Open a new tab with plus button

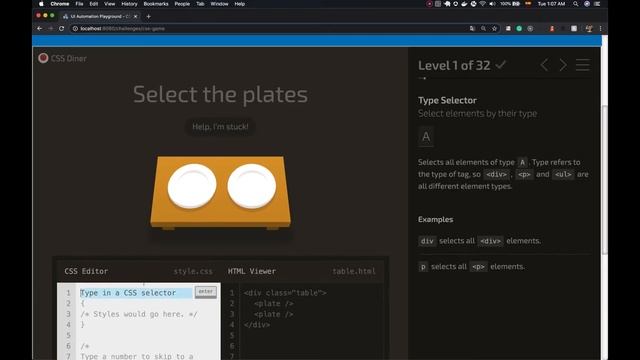pos(149,16)
